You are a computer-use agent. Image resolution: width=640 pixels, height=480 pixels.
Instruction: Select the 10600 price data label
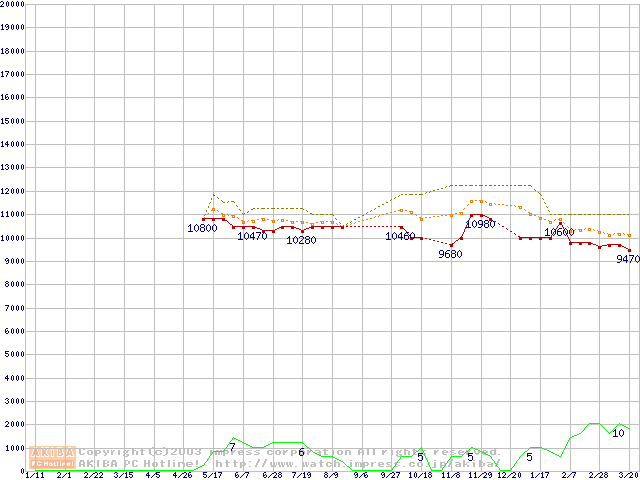click(559, 232)
